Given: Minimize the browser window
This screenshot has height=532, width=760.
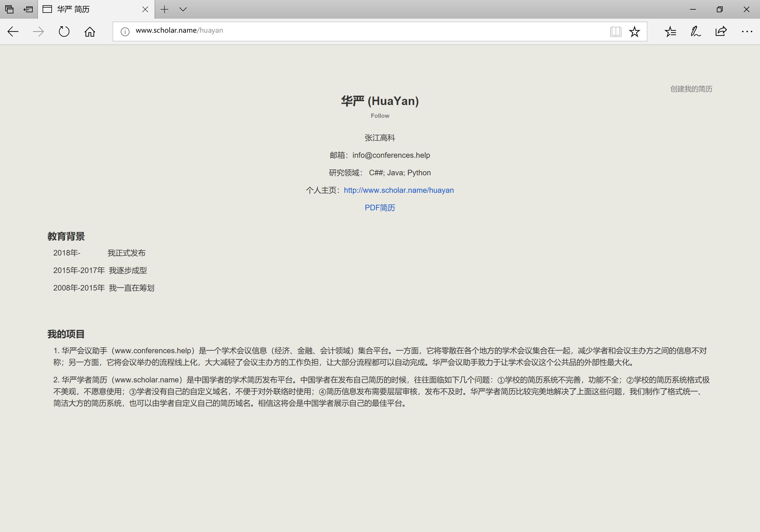Looking at the screenshot, I should coord(692,9).
